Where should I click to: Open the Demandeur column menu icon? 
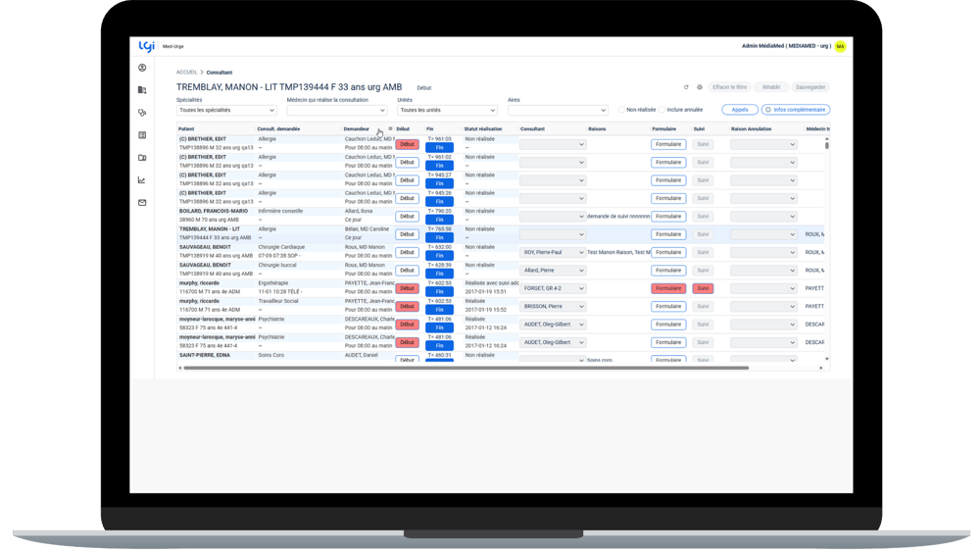390,128
